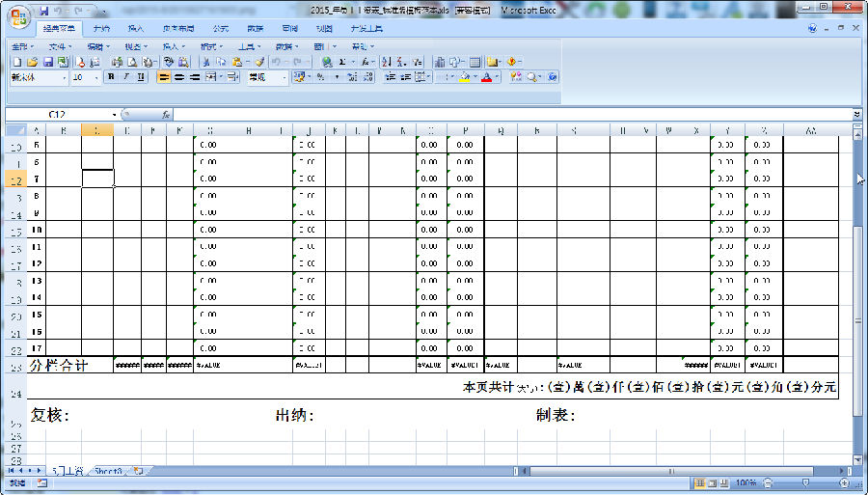Open the classic 帮助 menu
Image resolution: width=868 pixels, height=495 pixels.
[362, 46]
